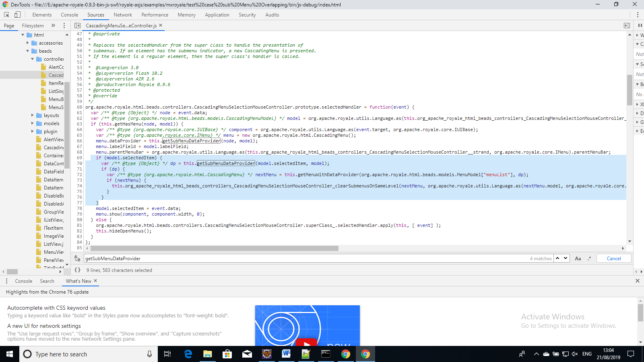Close the CascadingMenuSe...eController.js file tab
The height and width of the screenshot is (362, 644).
pos(161,25)
